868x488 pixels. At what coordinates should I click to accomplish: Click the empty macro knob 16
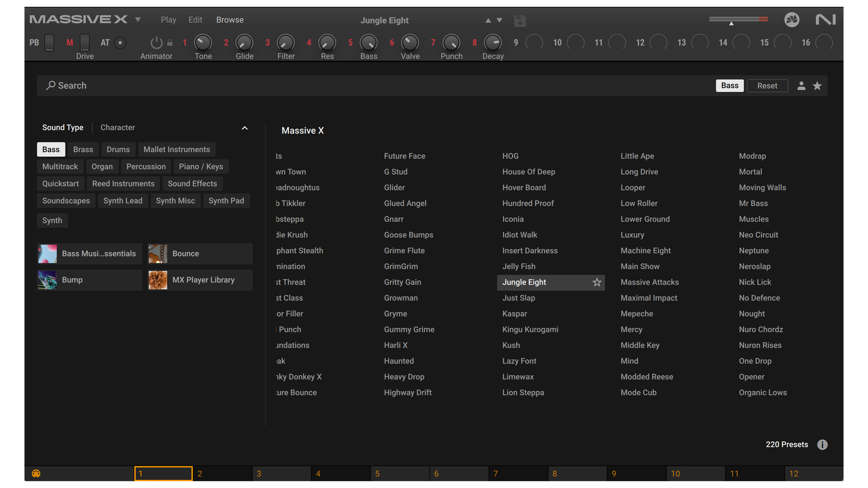pos(824,42)
